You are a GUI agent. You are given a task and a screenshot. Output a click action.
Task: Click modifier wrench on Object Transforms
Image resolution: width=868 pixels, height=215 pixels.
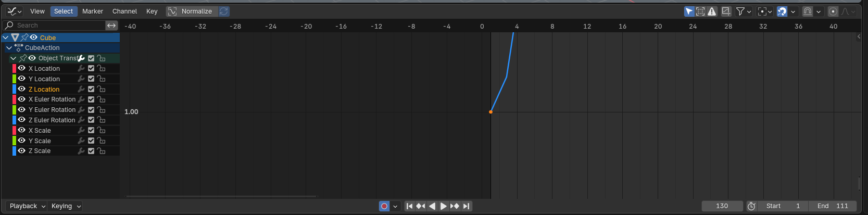(81, 58)
